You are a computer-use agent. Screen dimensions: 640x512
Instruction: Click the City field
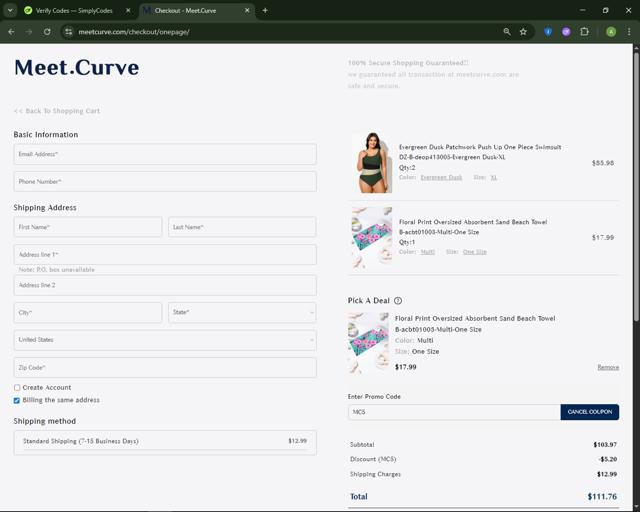click(88, 313)
